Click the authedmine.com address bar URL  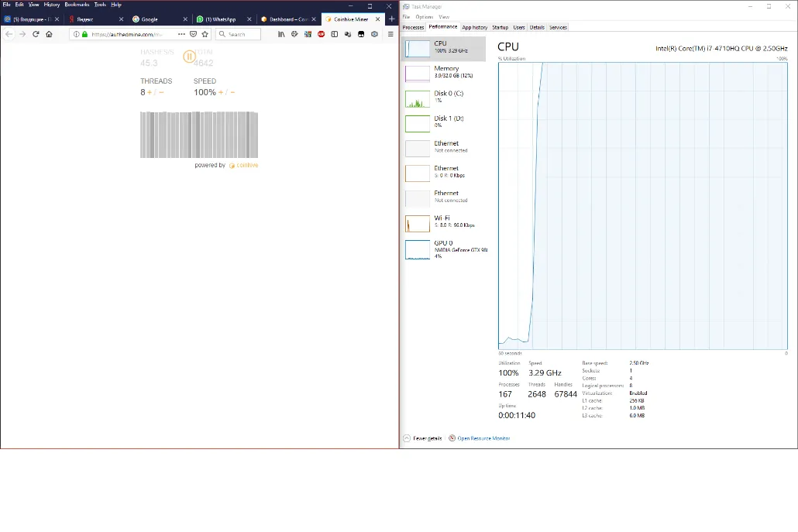click(x=127, y=34)
